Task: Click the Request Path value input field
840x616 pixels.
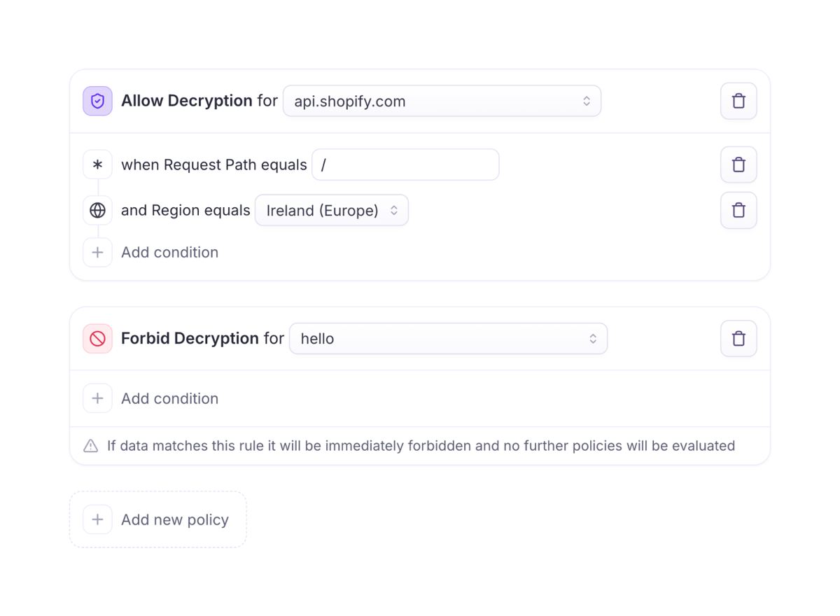Action: [405, 164]
